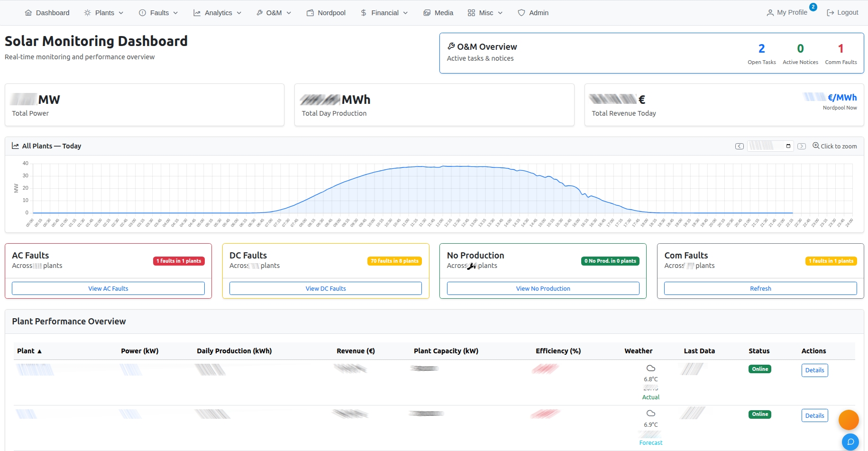Open O&M via the wrench icon

(259, 13)
